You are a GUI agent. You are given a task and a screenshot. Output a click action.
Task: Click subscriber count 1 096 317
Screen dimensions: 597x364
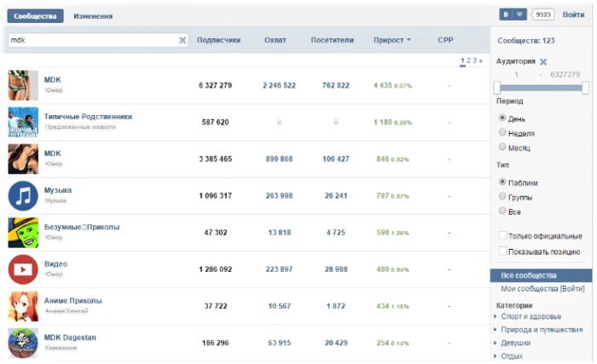tap(215, 196)
